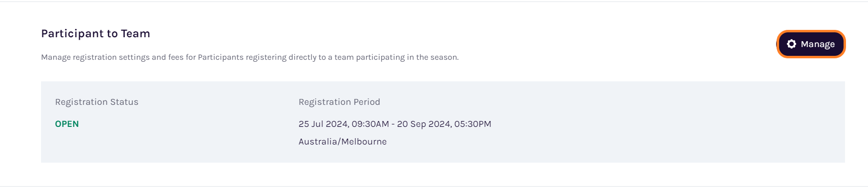Click the Registration Period label
This screenshot has width=868, height=194.
point(339,102)
